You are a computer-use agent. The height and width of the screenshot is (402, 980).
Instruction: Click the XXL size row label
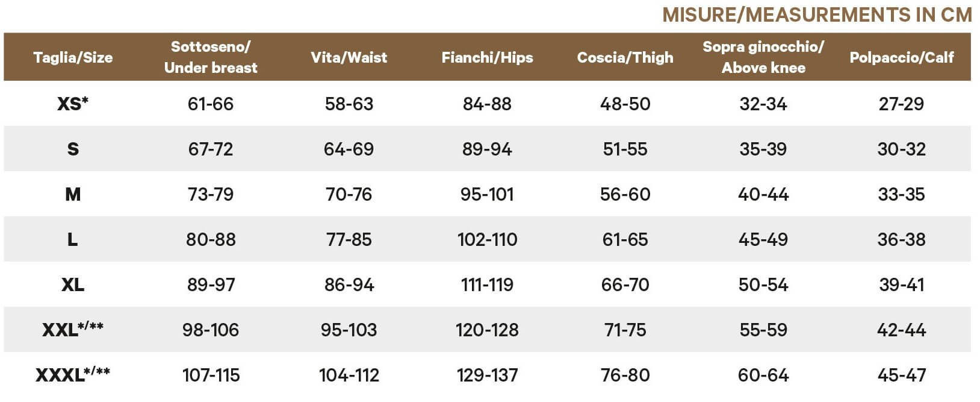click(x=73, y=329)
